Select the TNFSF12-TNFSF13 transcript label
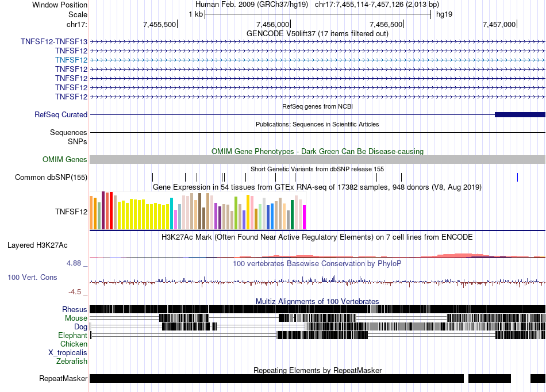546x392 pixels. (x=54, y=42)
